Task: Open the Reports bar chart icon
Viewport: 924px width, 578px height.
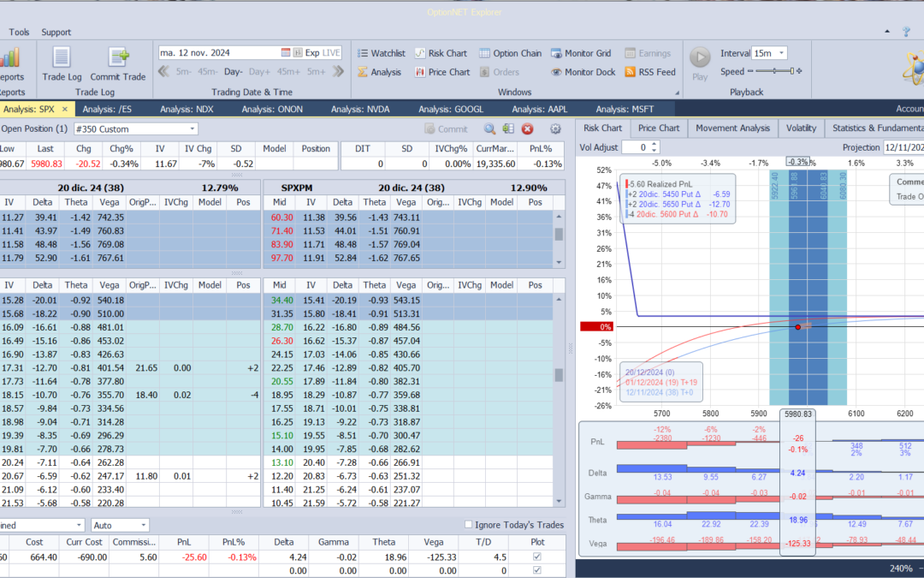Action: click(9, 58)
